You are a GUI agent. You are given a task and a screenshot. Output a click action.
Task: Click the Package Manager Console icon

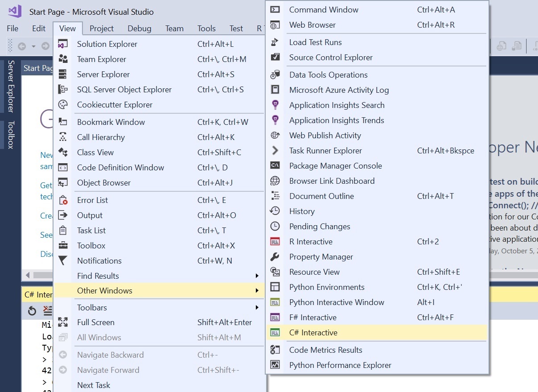pyautogui.click(x=275, y=166)
